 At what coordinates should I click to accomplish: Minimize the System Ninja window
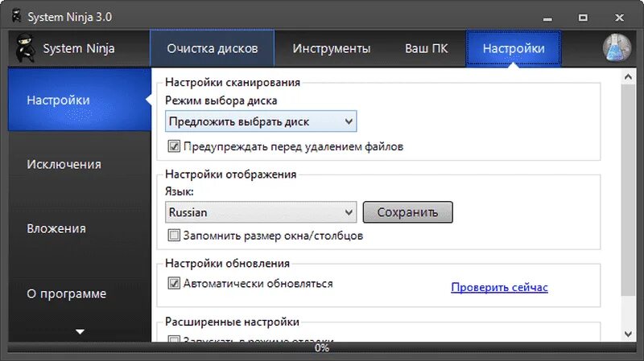(547, 18)
